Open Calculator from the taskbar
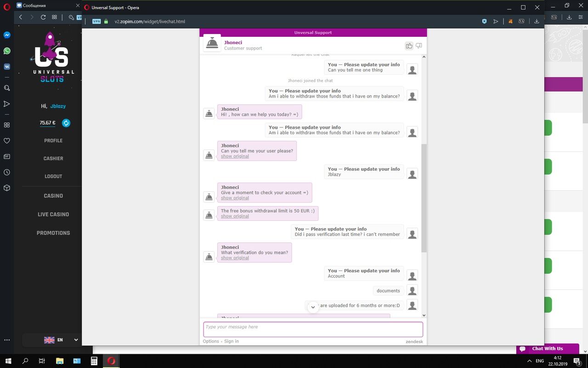588x368 pixels. pyautogui.click(x=94, y=361)
